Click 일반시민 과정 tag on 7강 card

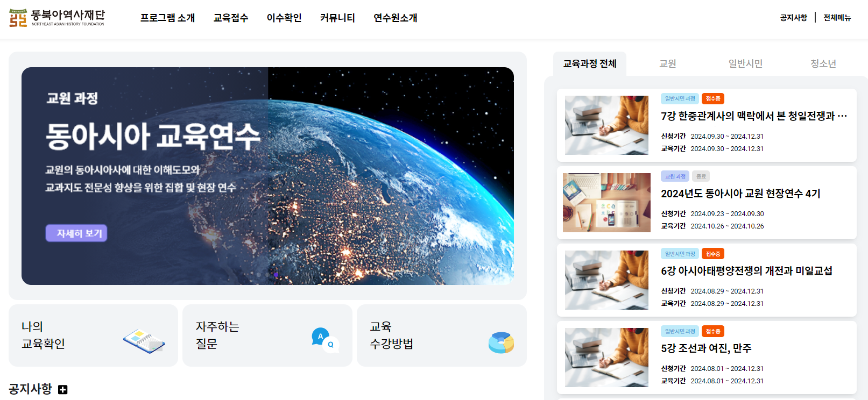(680, 99)
